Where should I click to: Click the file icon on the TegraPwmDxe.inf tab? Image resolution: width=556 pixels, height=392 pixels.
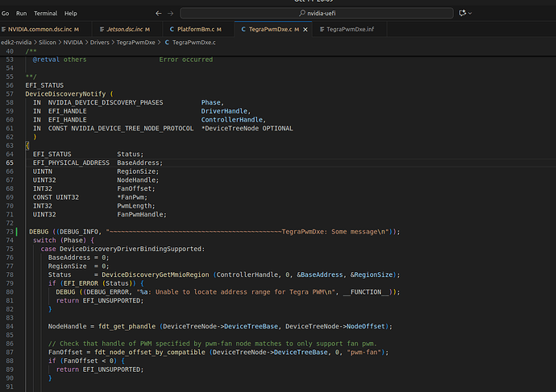pyautogui.click(x=321, y=29)
